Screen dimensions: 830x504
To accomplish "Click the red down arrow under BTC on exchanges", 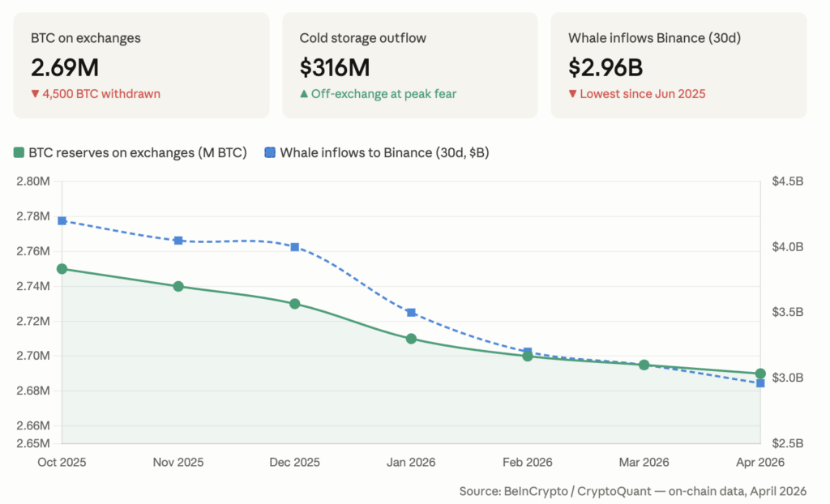I will 35,94.
